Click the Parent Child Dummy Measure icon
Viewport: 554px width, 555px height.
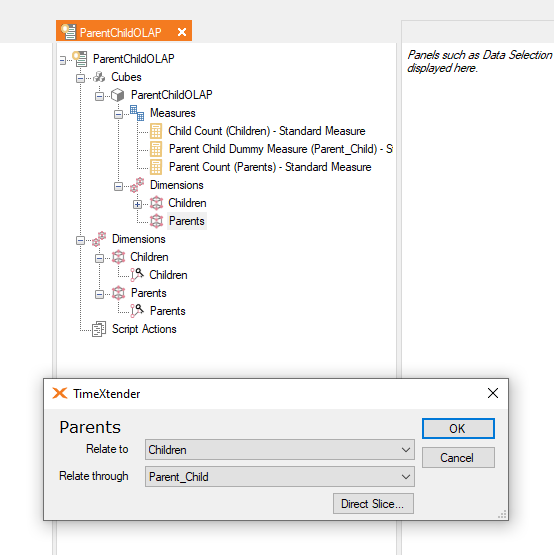click(x=156, y=149)
